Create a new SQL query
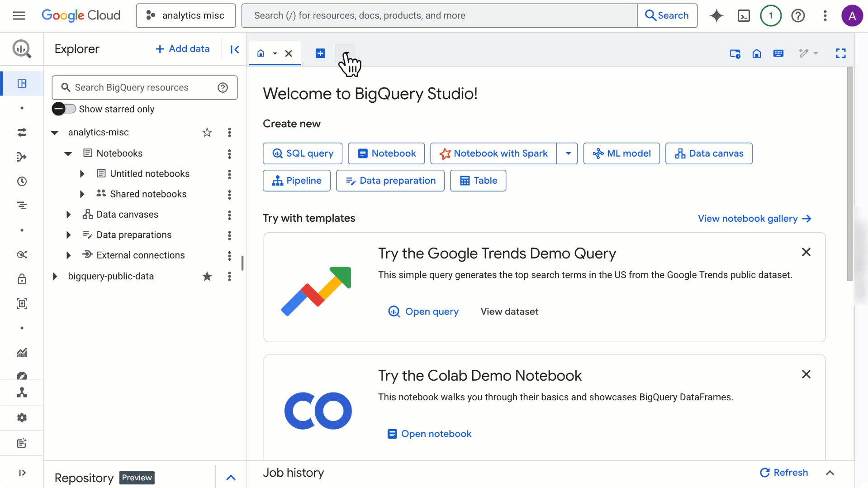868x488 pixels. point(303,153)
